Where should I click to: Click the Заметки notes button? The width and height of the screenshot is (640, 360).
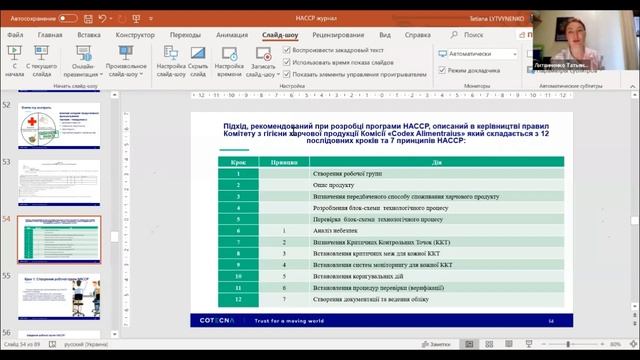pos(436,344)
